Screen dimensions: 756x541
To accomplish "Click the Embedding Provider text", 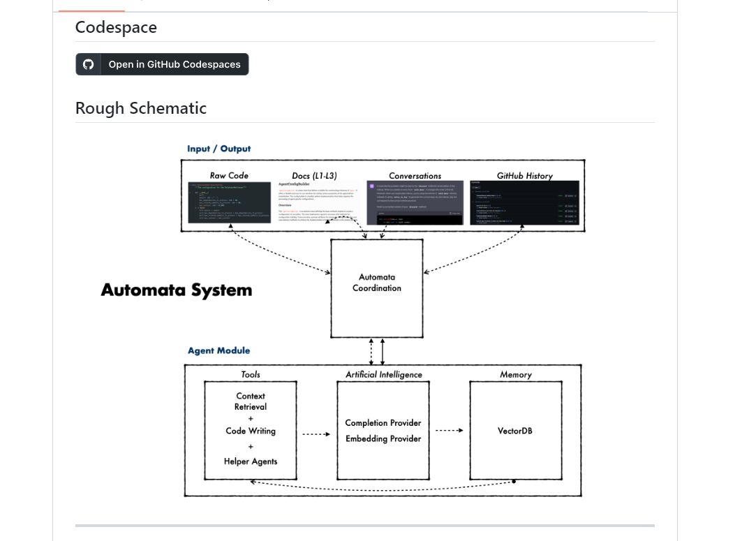I will pyautogui.click(x=383, y=438).
